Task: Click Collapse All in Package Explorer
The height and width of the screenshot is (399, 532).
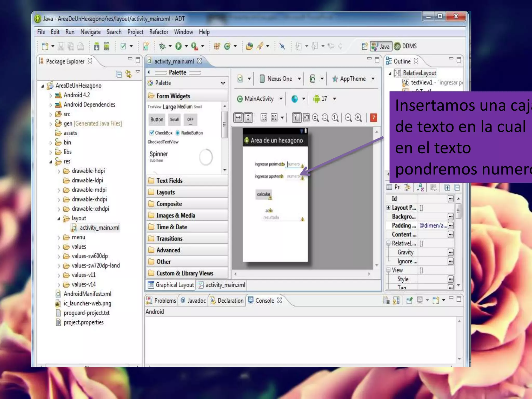Action: point(119,75)
